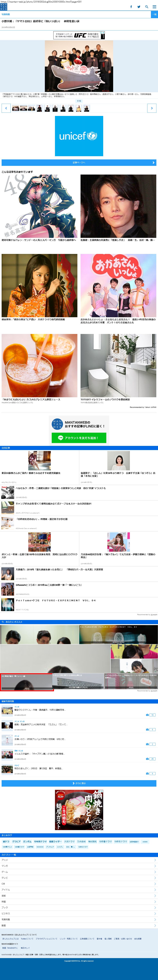Screen dimensions: 158x980
Task: Expand the 映画 category row
Action: coord(79,902)
